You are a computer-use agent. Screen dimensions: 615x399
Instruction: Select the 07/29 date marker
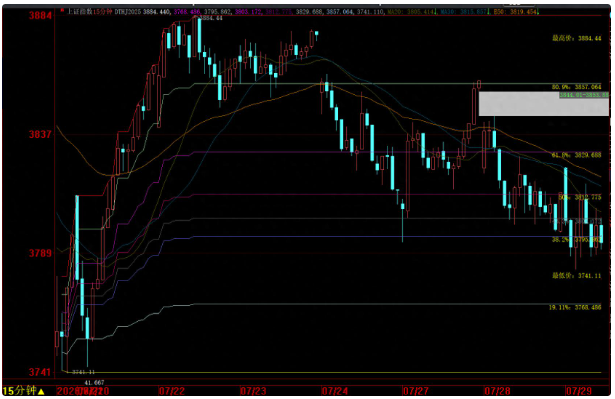(x=578, y=391)
